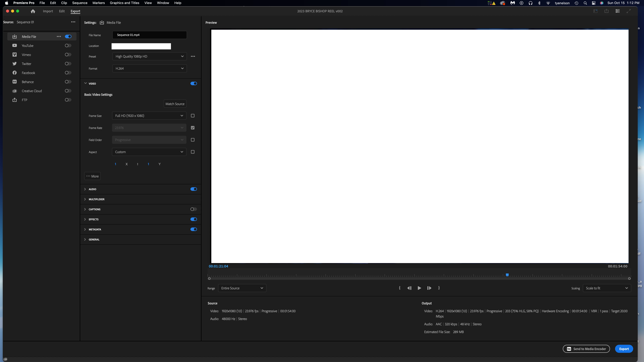
Task: Click the play button in the preview controls
Action: click(419, 288)
